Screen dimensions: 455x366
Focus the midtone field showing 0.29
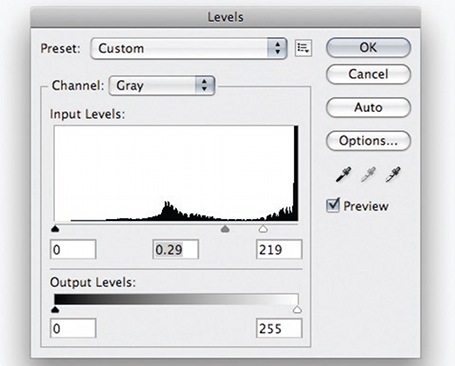176,249
